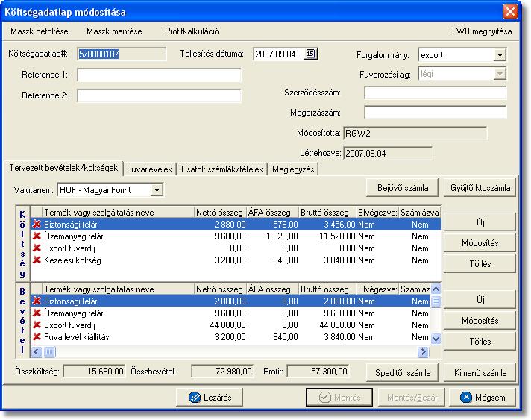Open Profitkalkuláció menu
This screenshot has height=420, width=531.
(x=192, y=31)
